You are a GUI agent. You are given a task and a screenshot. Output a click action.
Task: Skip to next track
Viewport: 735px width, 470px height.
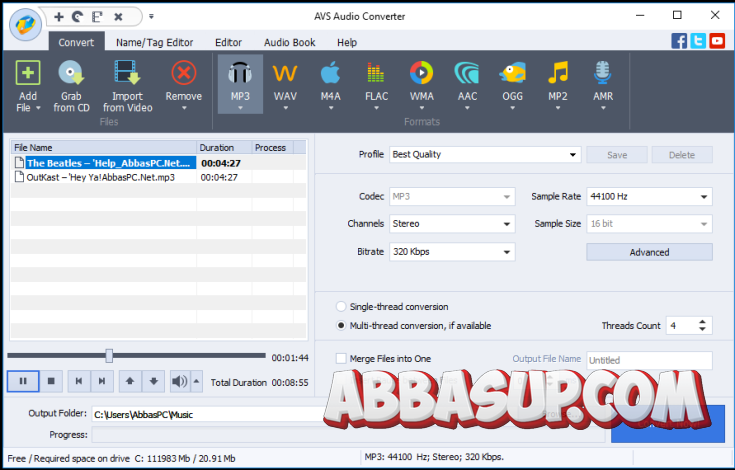pos(102,381)
